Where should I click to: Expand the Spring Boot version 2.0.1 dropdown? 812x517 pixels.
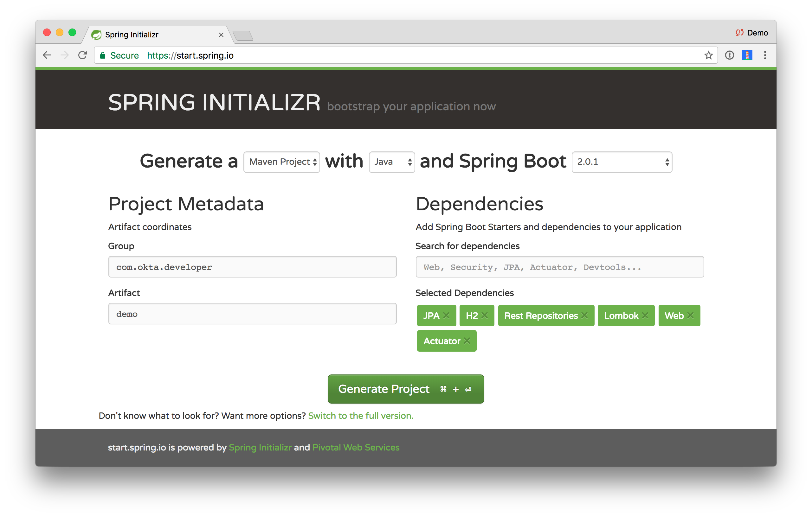[x=621, y=162]
